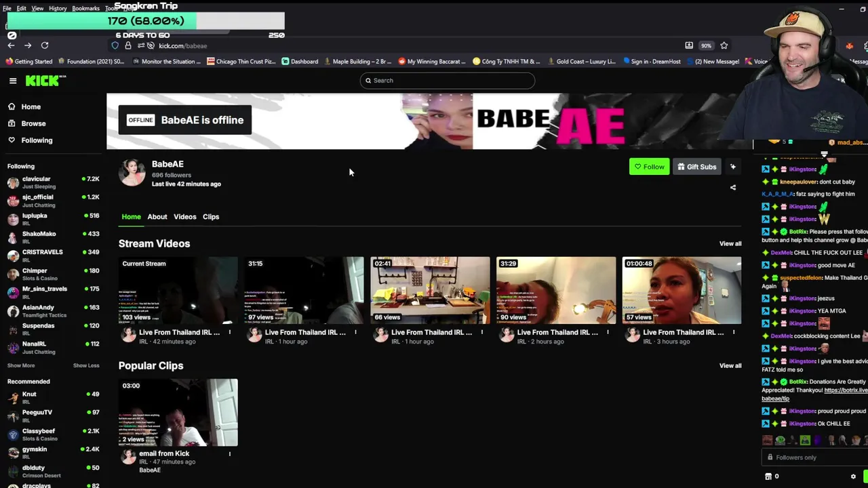Open the 'email from Kick' clip thumbnail
This screenshot has height=488, width=868.
tap(178, 412)
